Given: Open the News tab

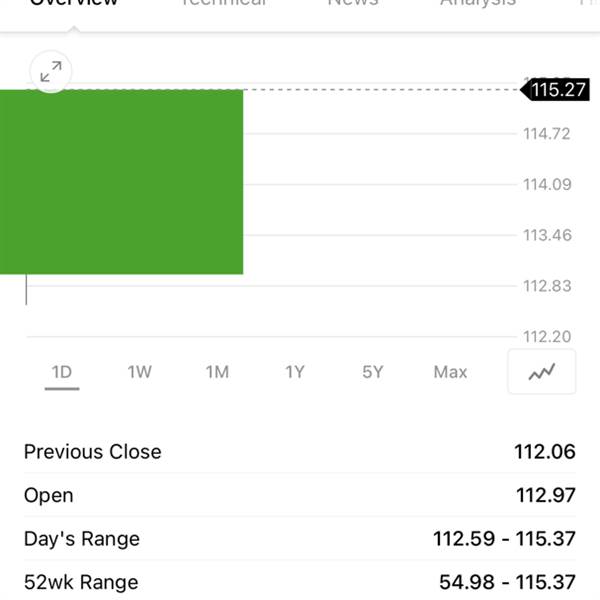Looking at the screenshot, I should (x=353, y=3).
